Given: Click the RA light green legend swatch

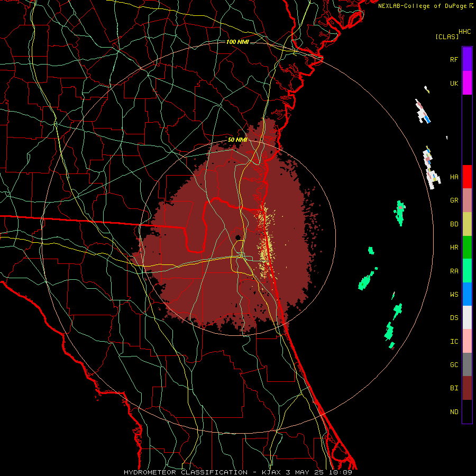Looking at the screenshot, I should click(467, 271).
